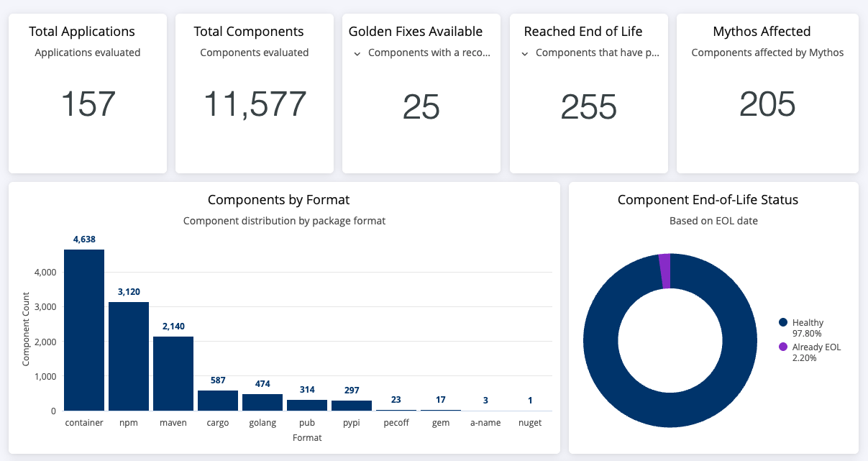Expand the Golden Fixes Available description chevron
This screenshot has width=868, height=461.
pyautogui.click(x=357, y=53)
